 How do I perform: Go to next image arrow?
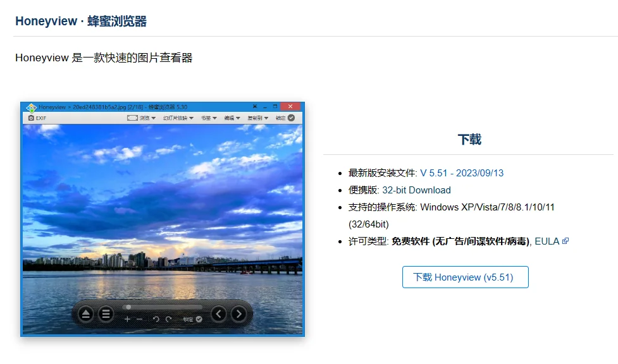pos(239,314)
